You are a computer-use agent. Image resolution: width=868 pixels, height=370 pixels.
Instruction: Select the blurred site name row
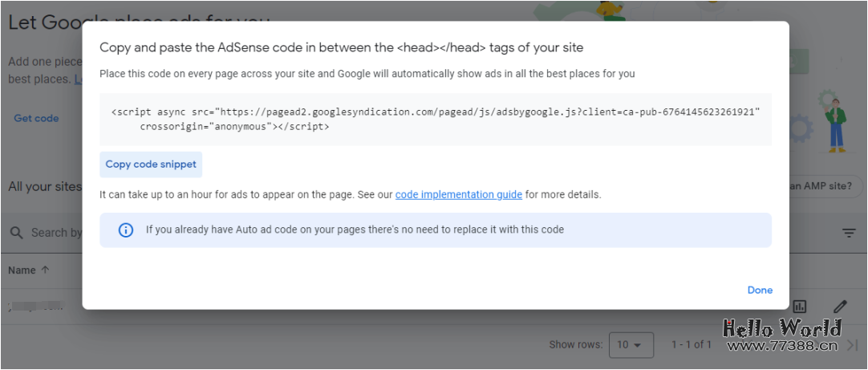click(36, 306)
